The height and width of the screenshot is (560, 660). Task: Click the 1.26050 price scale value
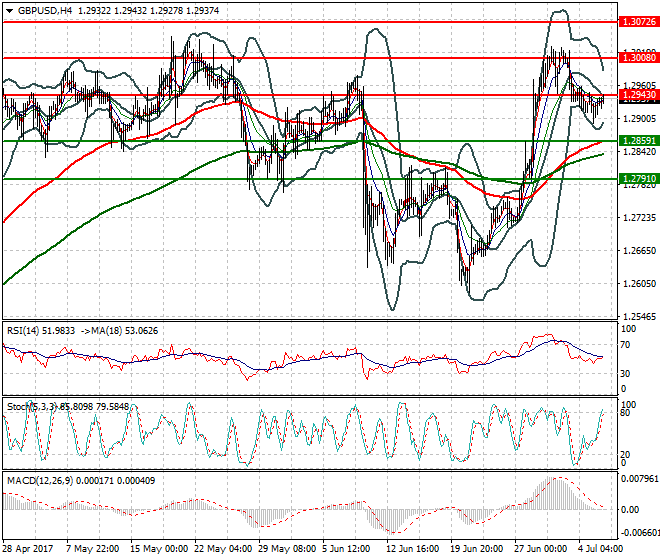(x=639, y=283)
